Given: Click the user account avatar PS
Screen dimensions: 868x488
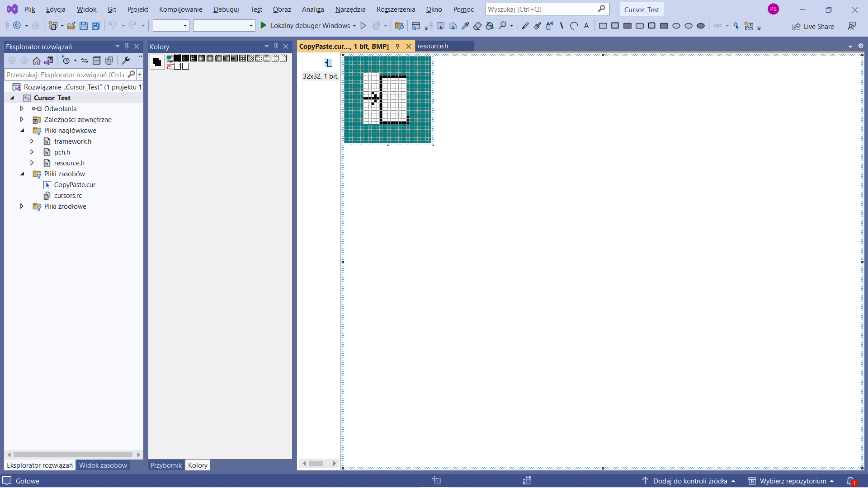Looking at the screenshot, I should 774,9.
